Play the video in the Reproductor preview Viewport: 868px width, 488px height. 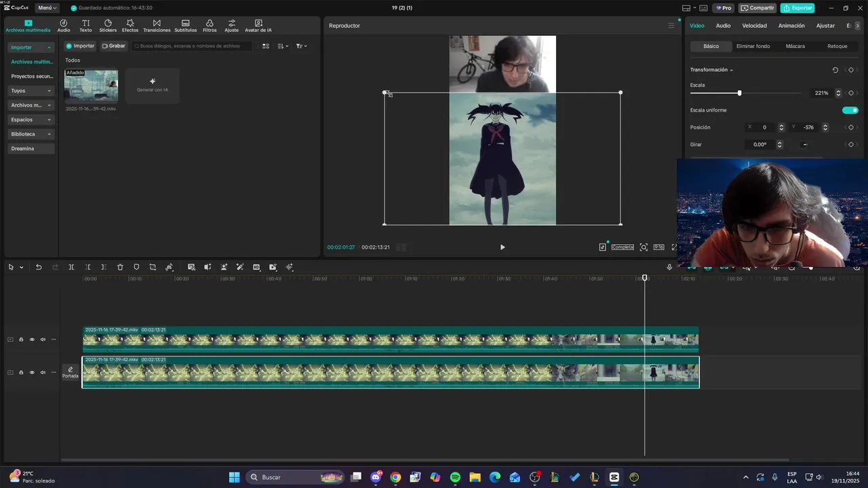(x=502, y=247)
